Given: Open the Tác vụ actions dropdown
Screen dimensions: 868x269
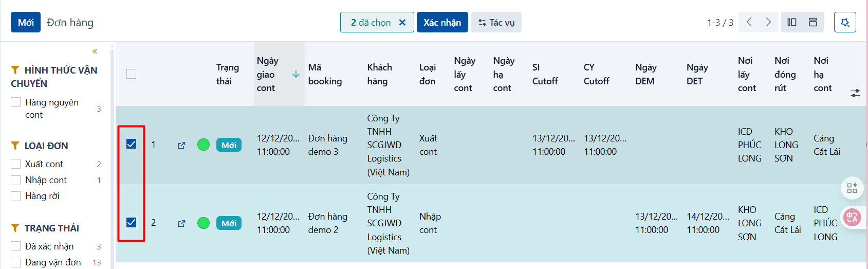Looking at the screenshot, I should click(x=496, y=22).
